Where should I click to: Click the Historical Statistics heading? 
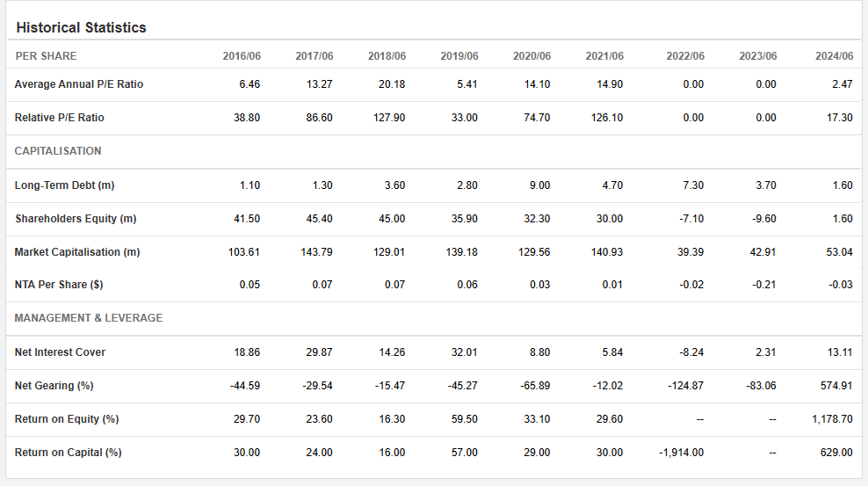(81, 28)
